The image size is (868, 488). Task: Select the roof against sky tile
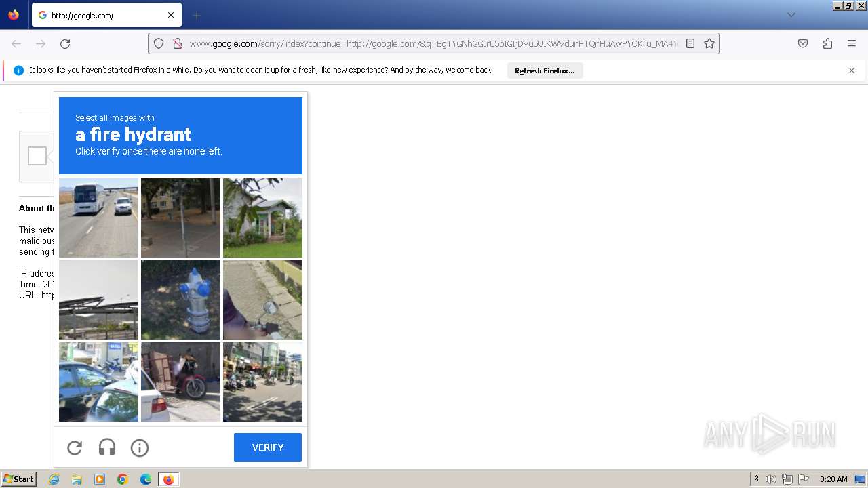click(98, 300)
